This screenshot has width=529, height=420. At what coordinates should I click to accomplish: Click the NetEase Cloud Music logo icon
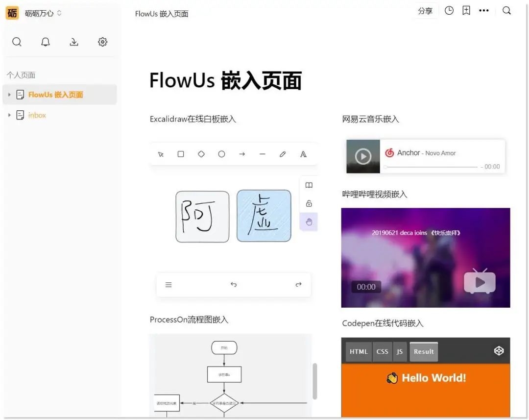pos(390,153)
